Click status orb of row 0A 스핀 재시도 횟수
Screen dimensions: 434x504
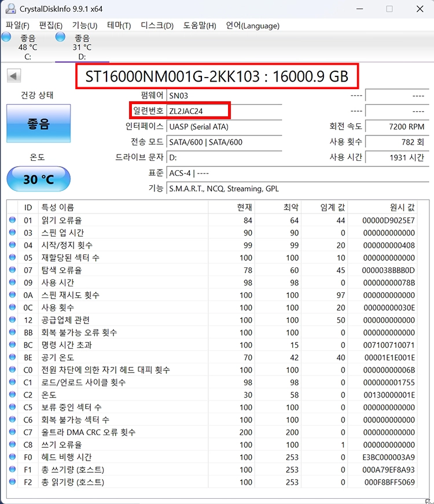click(x=12, y=295)
